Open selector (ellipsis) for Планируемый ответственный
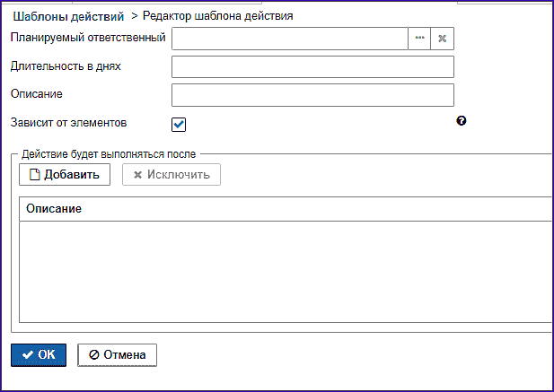The width and height of the screenshot is (554, 392). click(x=419, y=39)
